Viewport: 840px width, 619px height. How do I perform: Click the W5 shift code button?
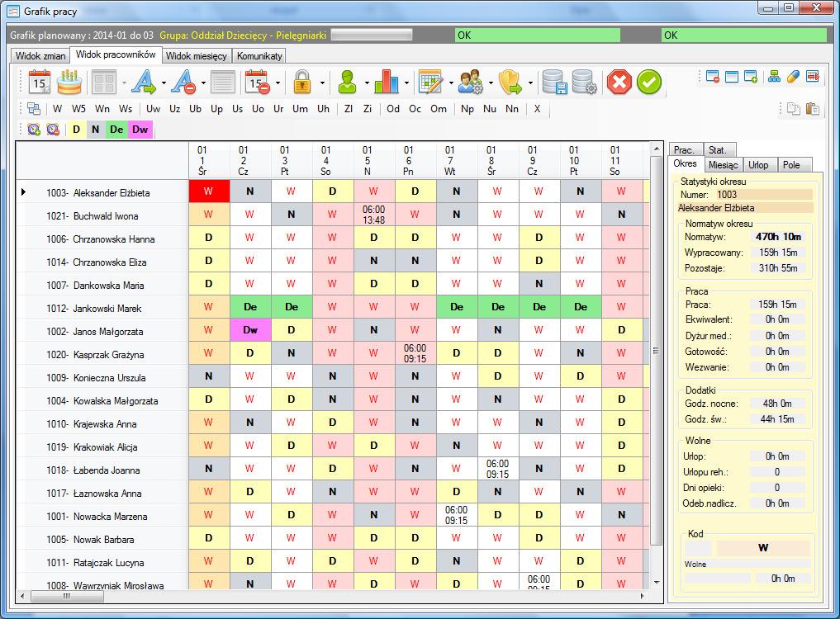[78, 109]
